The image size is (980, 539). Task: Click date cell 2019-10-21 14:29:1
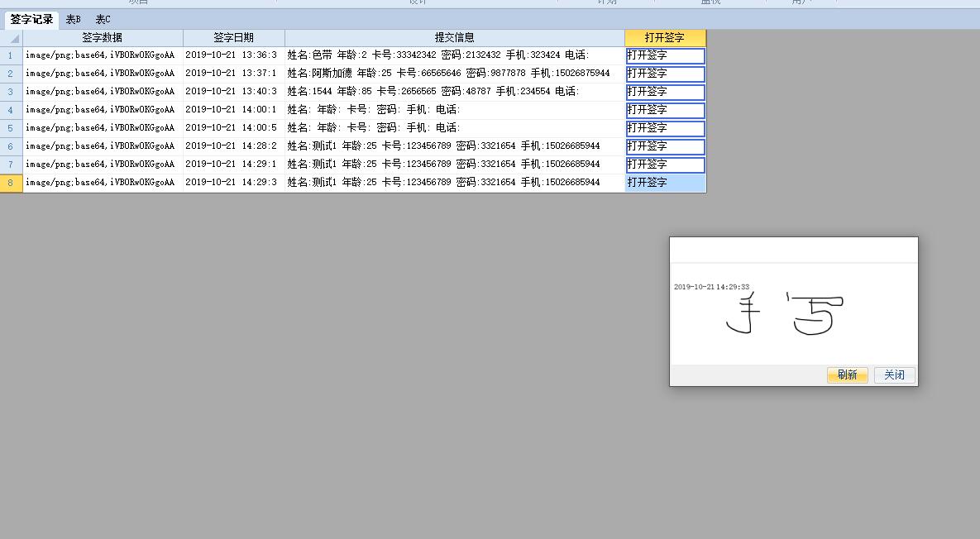(234, 165)
